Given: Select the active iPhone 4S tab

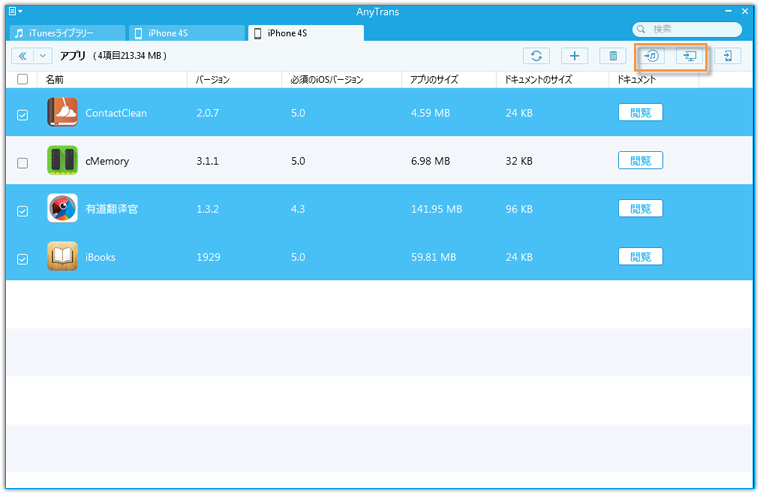Looking at the screenshot, I should [x=306, y=33].
